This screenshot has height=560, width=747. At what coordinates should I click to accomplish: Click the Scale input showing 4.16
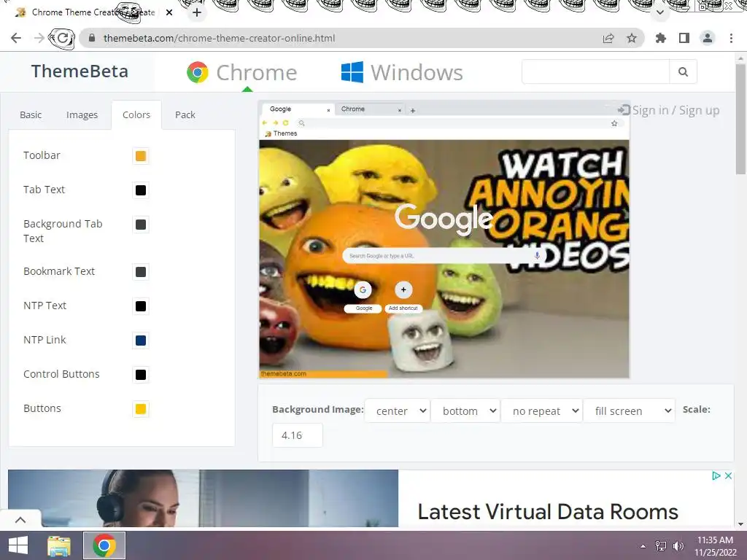298,435
